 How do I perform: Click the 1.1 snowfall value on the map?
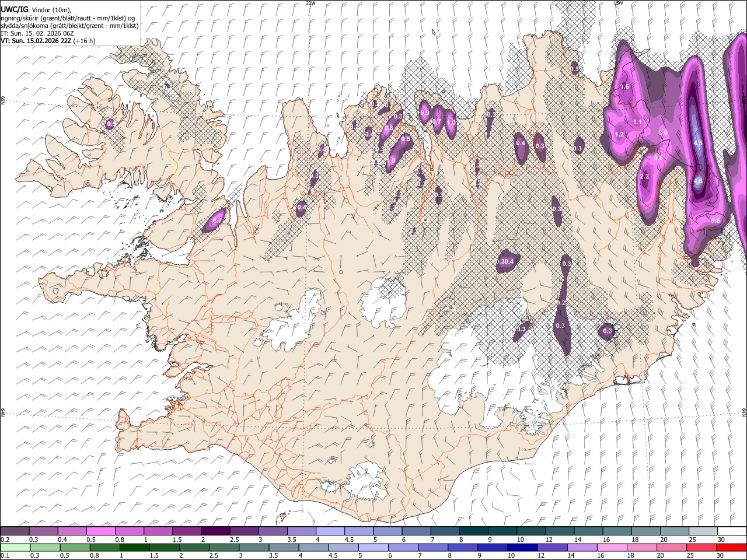pos(637,123)
